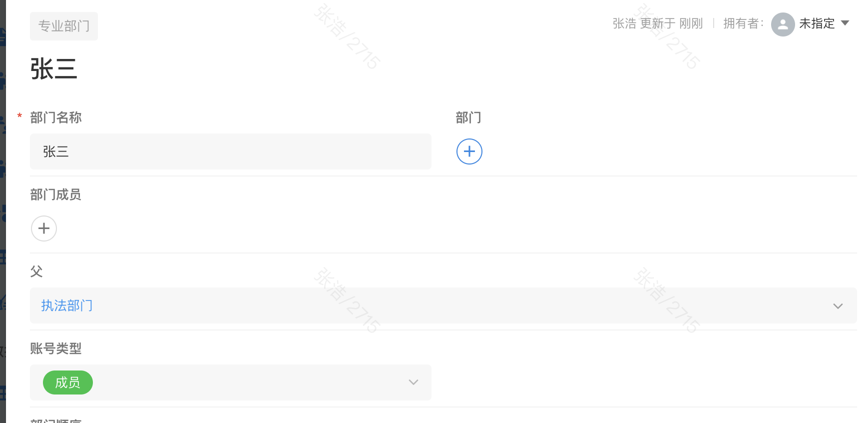Click the red required asterisk marker

click(x=19, y=116)
